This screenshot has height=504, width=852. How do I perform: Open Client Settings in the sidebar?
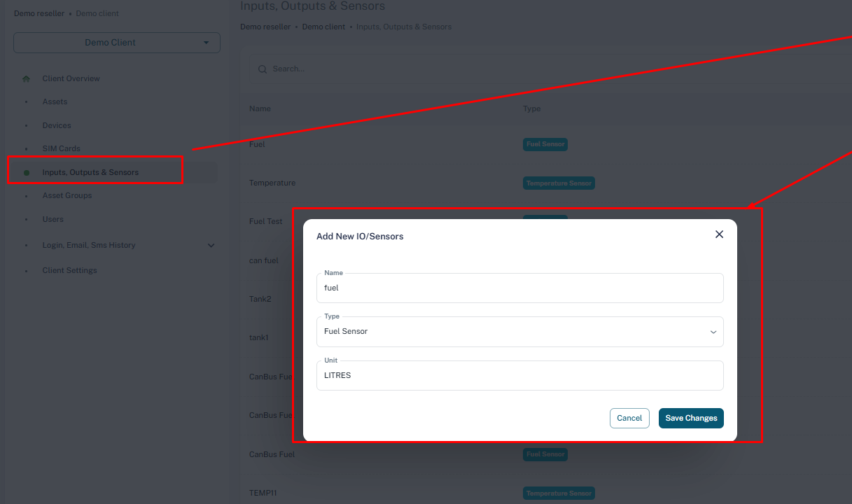click(69, 271)
